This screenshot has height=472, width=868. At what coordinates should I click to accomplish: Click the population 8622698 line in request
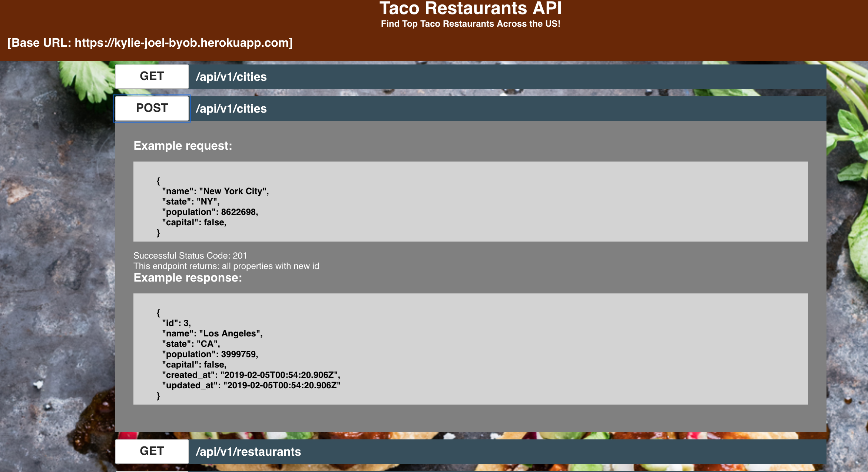(210, 212)
